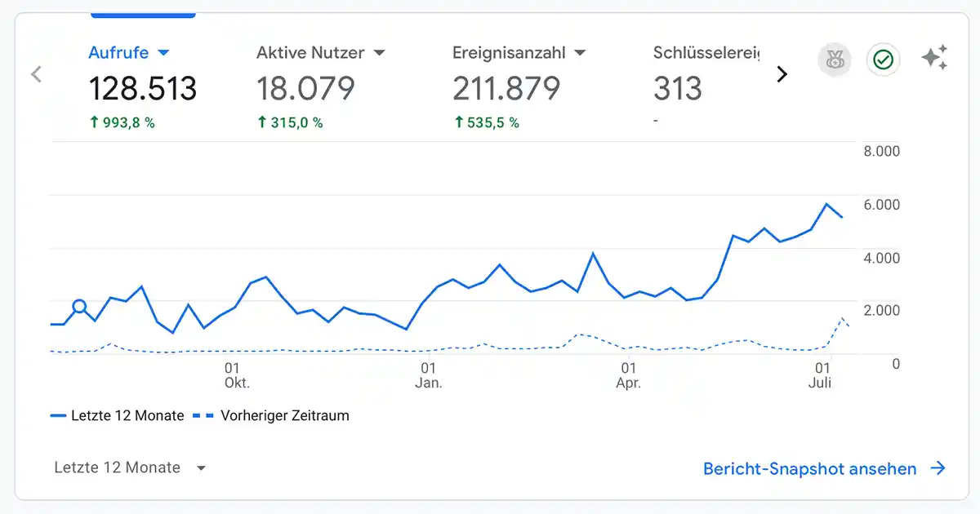The image size is (980, 514).
Task: Expand the dropdown arrow next to Aufrufe
Action: click(x=163, y=53)
